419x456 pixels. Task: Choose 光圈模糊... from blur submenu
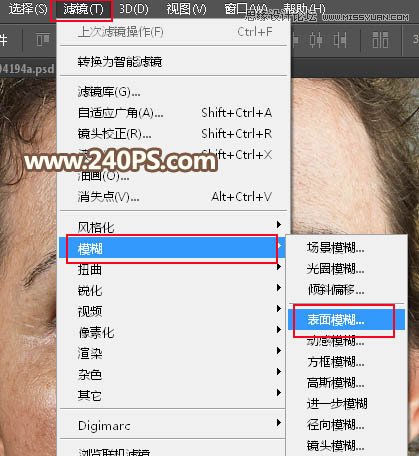point(347,269)
